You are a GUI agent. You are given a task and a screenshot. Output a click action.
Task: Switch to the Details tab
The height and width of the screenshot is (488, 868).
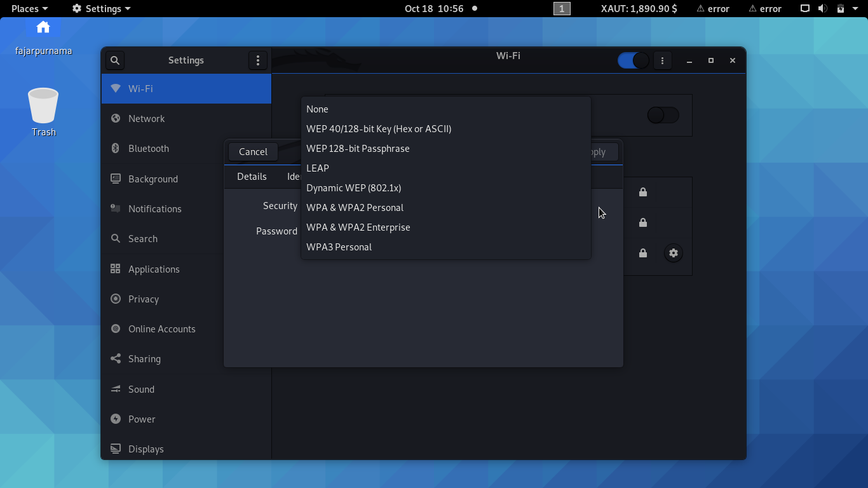[x=252, y=177]
